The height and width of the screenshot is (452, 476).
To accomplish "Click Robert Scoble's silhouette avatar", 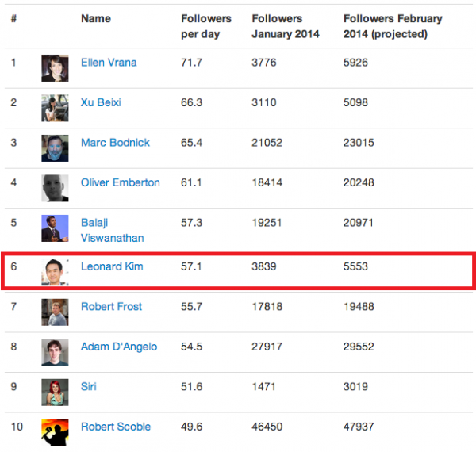I will pyautogui.click(x=55, y=432).
